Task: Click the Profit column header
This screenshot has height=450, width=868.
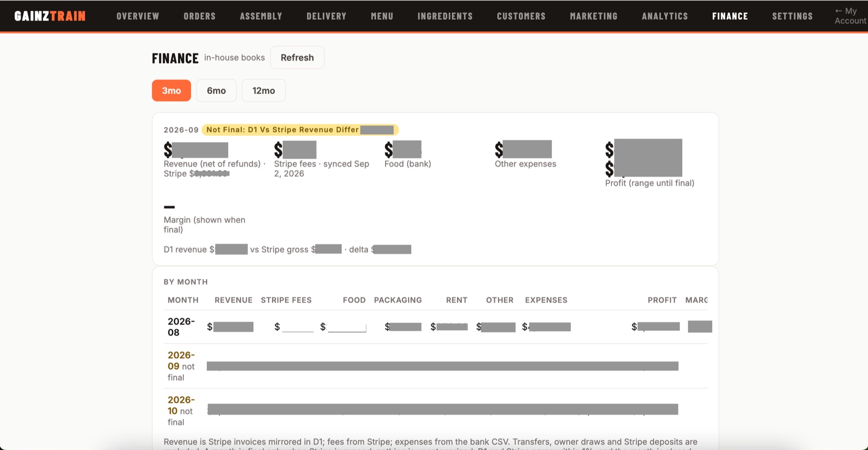Action: (662, 300)
